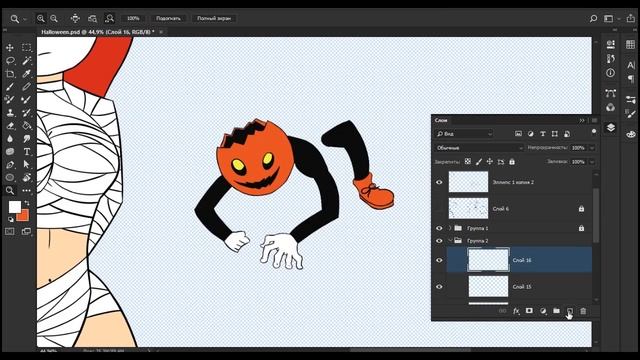Open the workspace switcher dropdown
Viewport: 640px width, 360px height.
pyautogui.click(x=611, y=18)
